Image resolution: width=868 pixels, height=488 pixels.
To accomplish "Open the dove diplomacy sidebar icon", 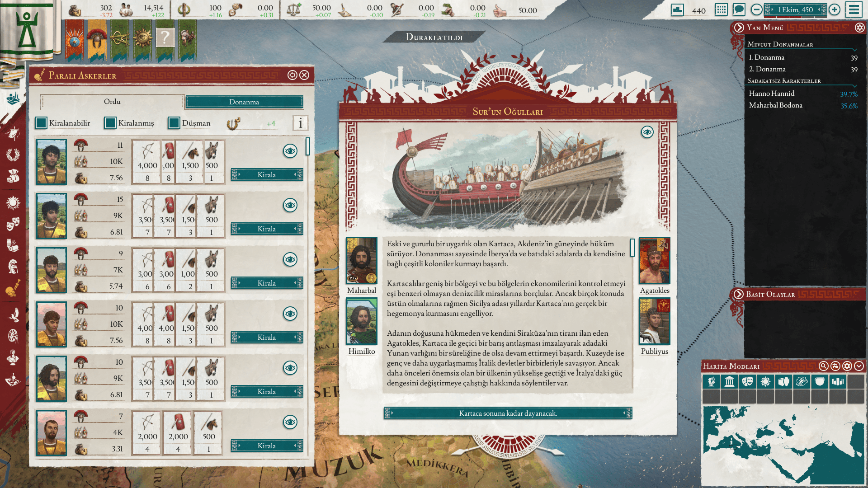I will [x=13, y=315].
